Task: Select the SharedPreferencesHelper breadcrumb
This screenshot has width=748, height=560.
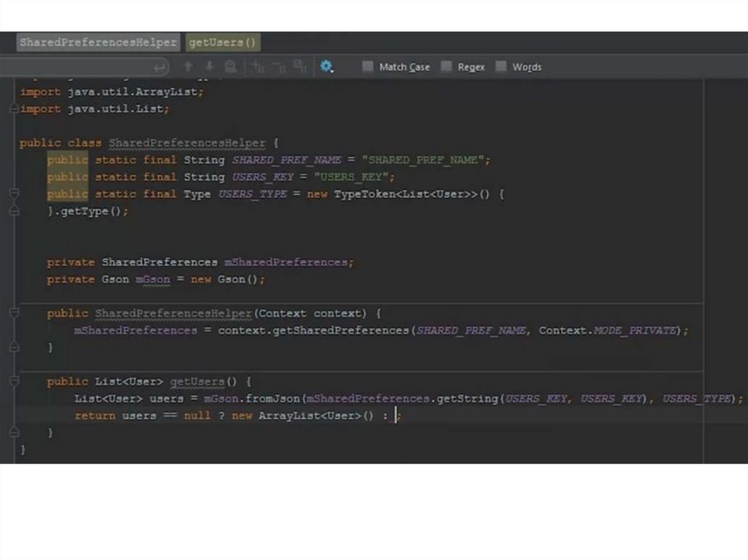Action: [x=98, y=42]
